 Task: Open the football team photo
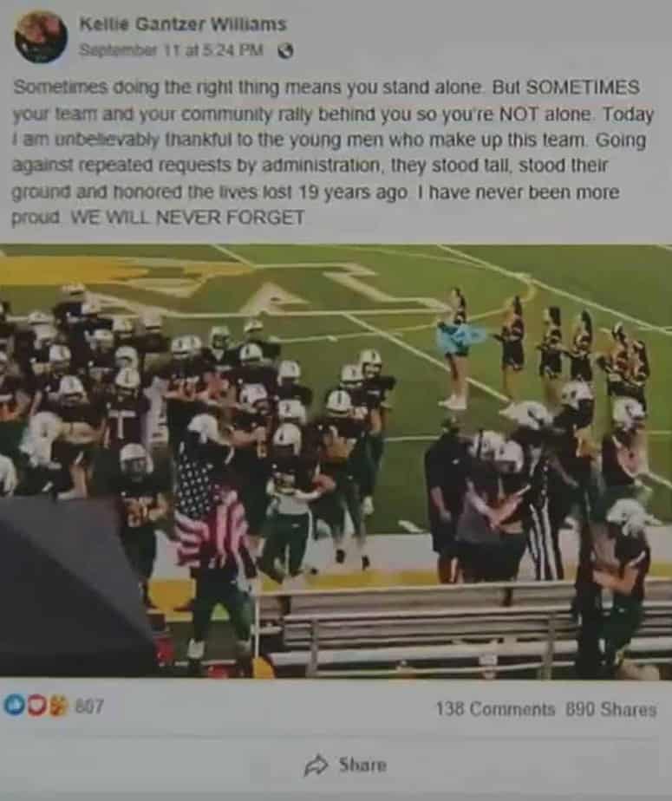click(x=336, y=461)
